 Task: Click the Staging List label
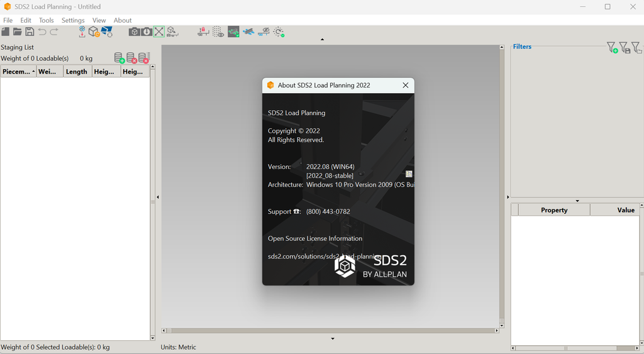coord(17,47)
